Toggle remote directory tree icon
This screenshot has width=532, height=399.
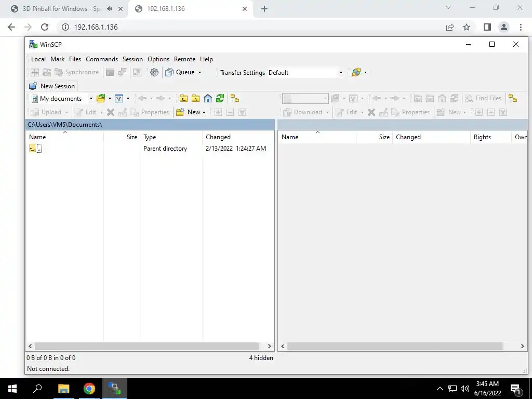click(513, 98)
